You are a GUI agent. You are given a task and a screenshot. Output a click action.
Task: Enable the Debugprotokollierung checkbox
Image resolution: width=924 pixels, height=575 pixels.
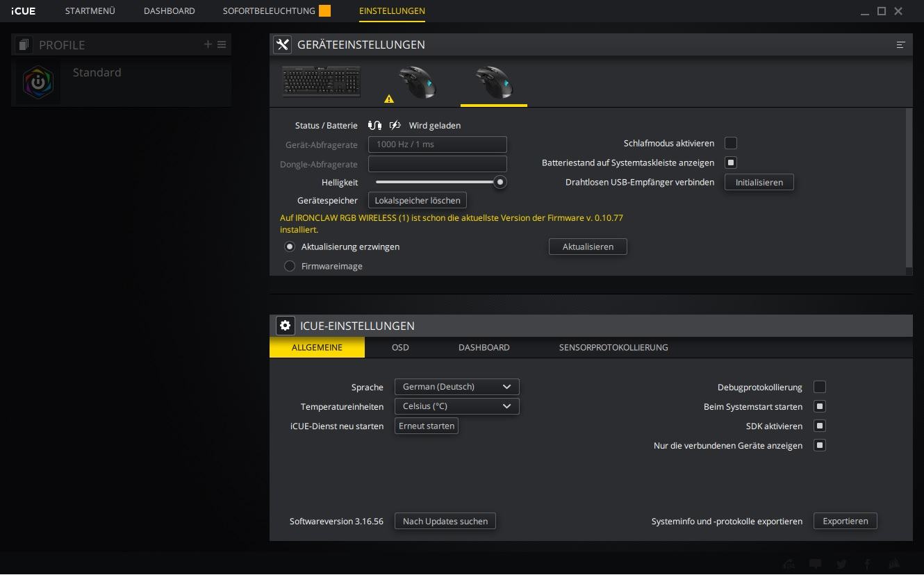(x=820, y=387)
